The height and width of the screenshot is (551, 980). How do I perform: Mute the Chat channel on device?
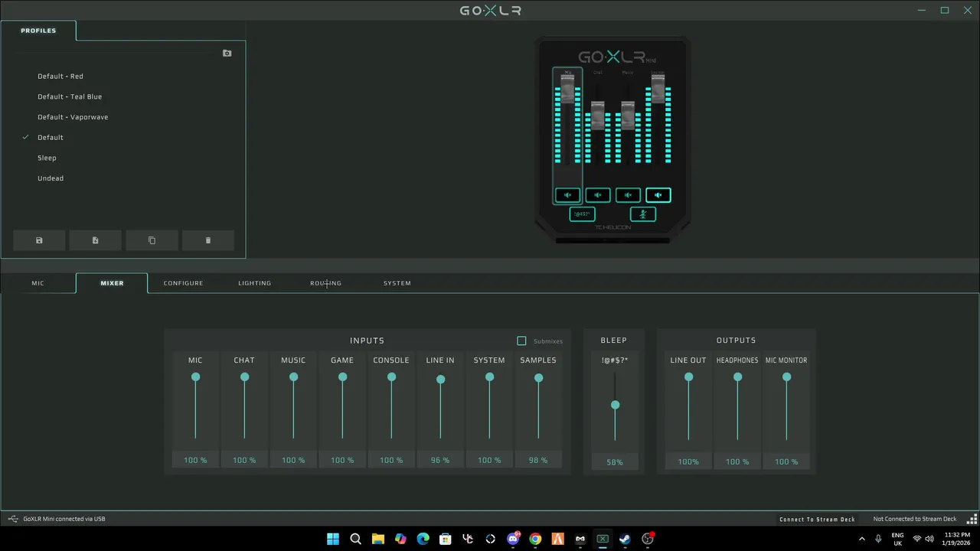coord(598,195)
